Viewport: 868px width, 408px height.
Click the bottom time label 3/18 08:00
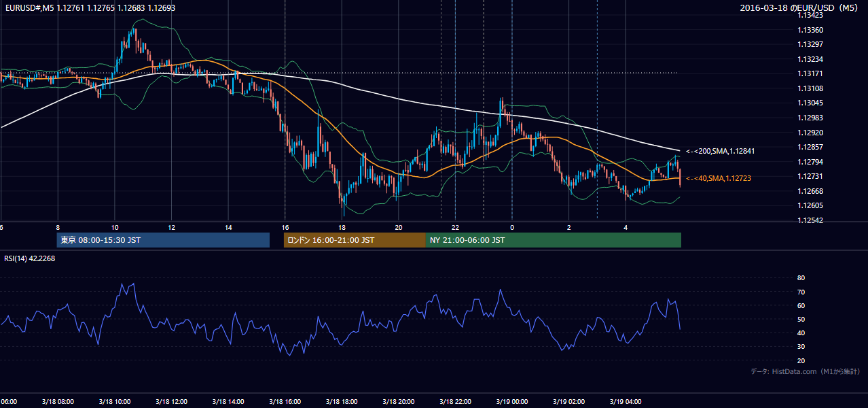58,401
